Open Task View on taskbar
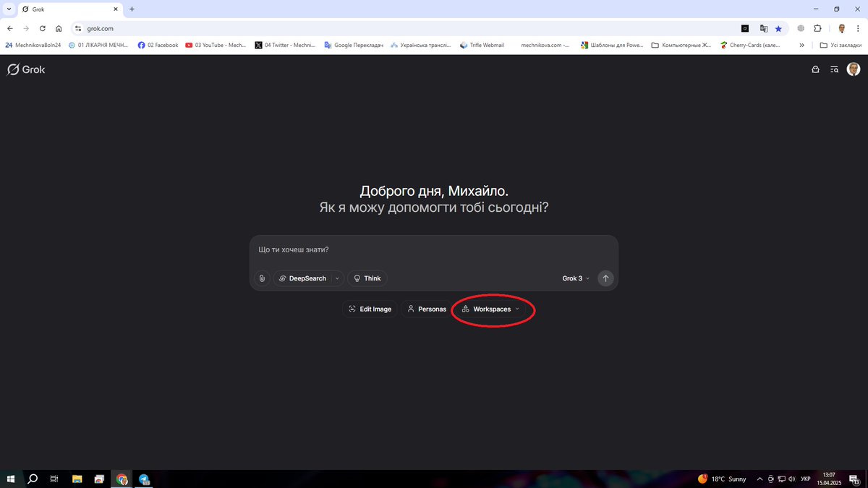This screenshot has width=868, height=488. click(54, 479)
